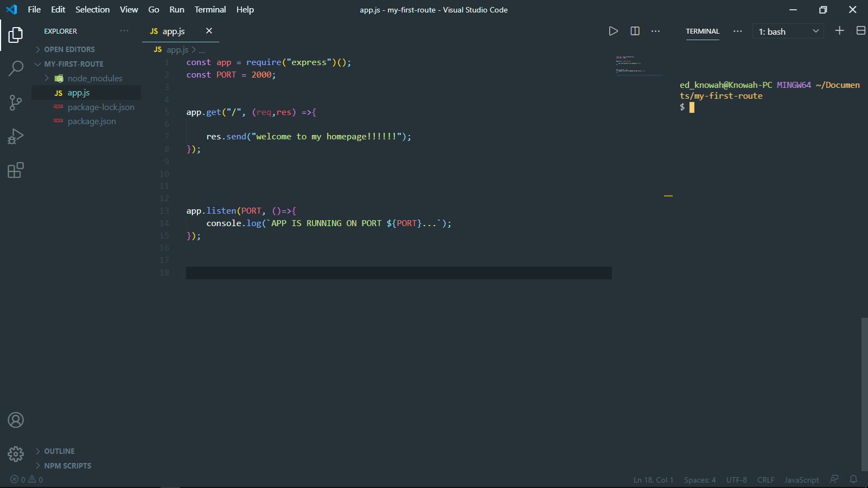Image resolution: width=868 pixels, height=488 pixels.
Task: Open the Run and Debug view
Action: 16,136
